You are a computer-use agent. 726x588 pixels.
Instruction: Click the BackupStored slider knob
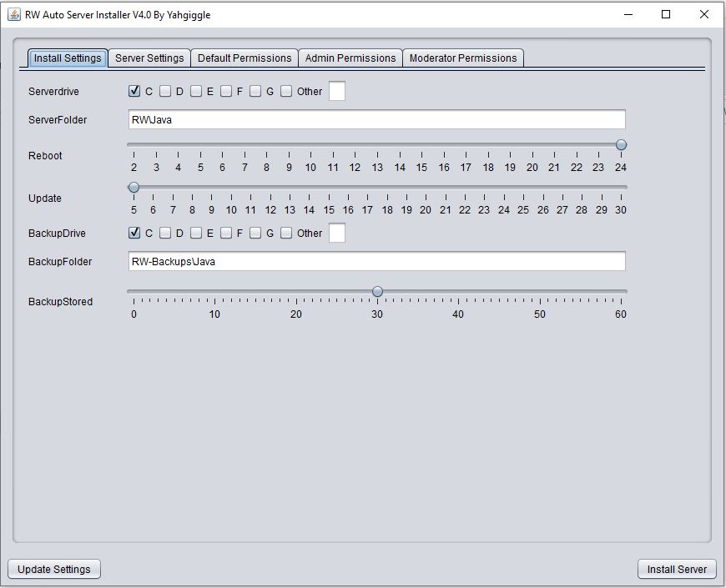click(x=377, y=292)
